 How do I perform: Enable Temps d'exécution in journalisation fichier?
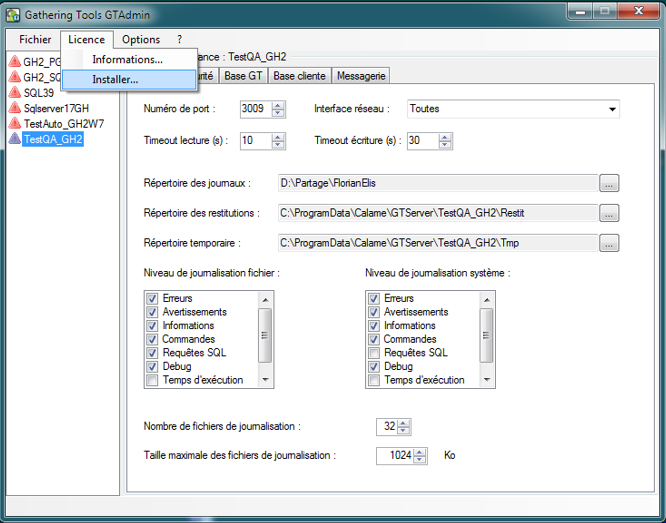click(x=152, y=380)
